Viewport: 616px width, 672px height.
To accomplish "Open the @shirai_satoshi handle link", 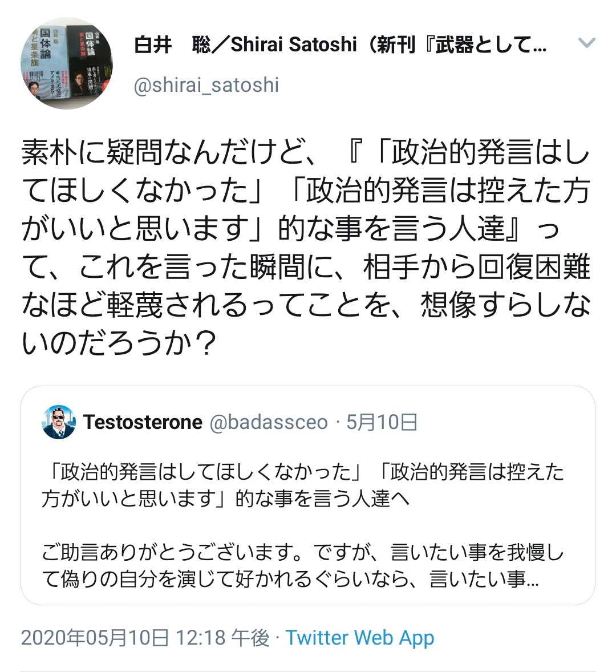I will (x=206, y=84).
